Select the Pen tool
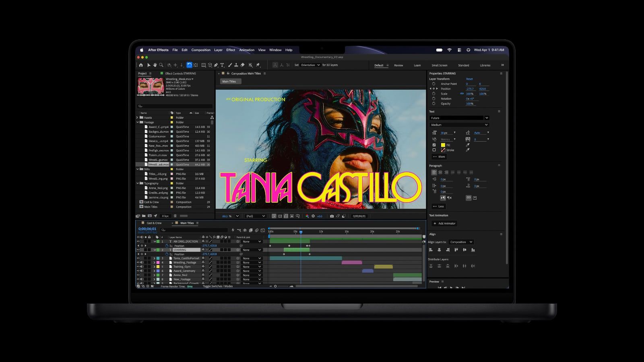This screenshot has height=362, width=644. pyautogui.click(x=216, y=65)
